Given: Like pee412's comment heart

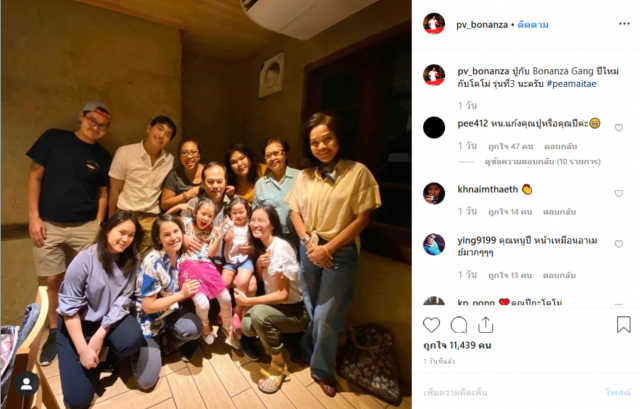Looking at the screenshot, I should point(619,128).
